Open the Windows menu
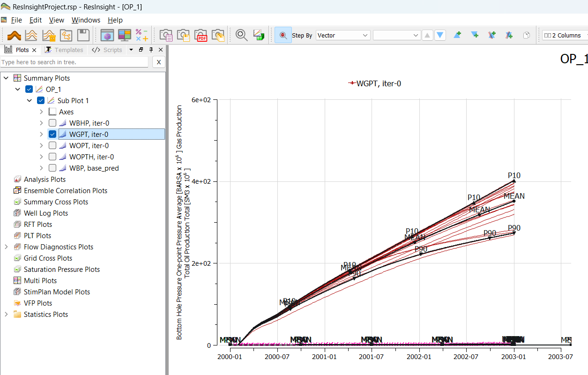The height and width of the screenshot is (375, 588). (86, 20)
